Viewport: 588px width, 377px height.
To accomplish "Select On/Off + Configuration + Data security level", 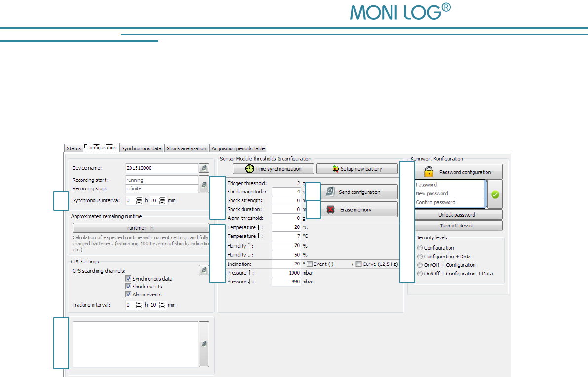I will [x=420, y=273].
